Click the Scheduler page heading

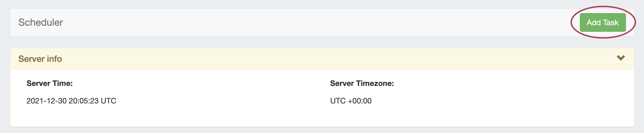(41, 22)
